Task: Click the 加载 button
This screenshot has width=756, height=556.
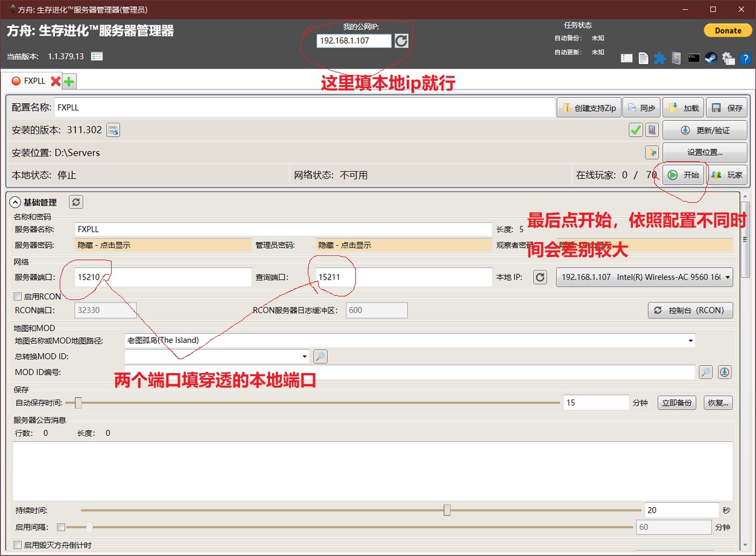Action: click(x=683, y=108)
